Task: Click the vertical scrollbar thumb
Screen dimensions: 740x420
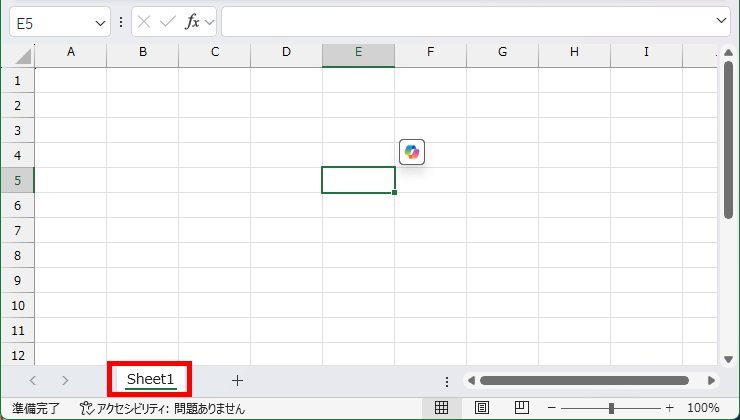Action: [x=728, y=140]
